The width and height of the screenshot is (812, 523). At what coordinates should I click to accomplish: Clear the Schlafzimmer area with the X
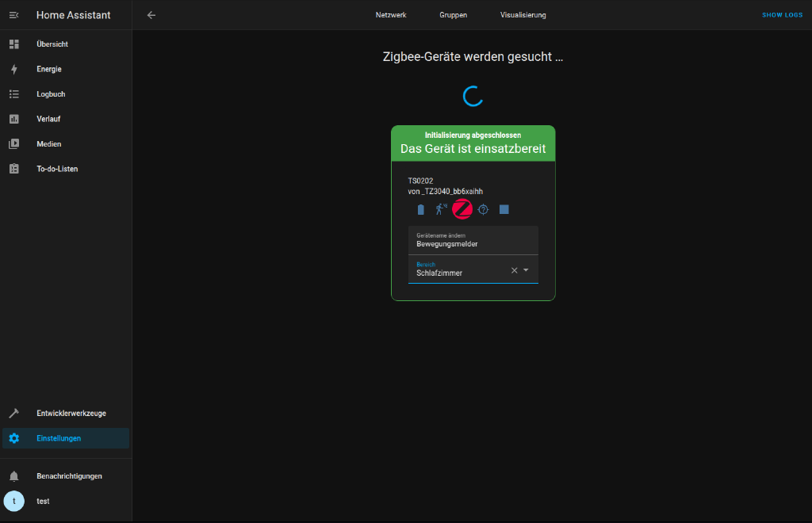coord(515,270)
